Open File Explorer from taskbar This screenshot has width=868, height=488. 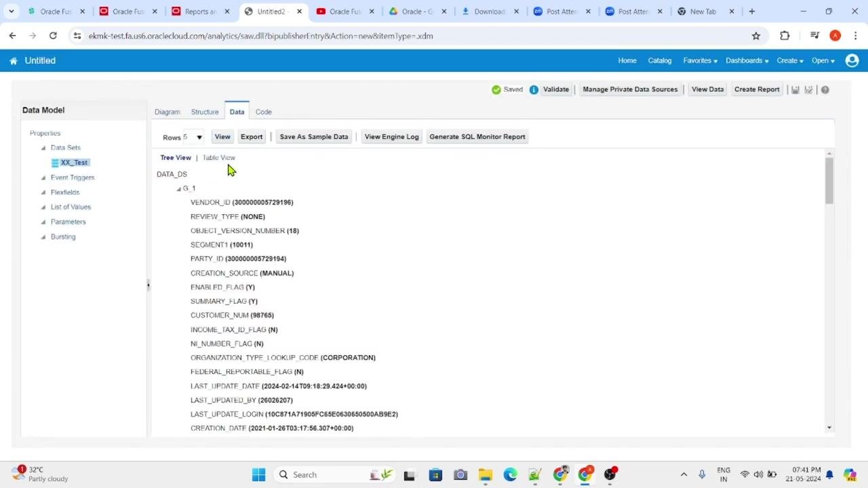tap(485, 474)
